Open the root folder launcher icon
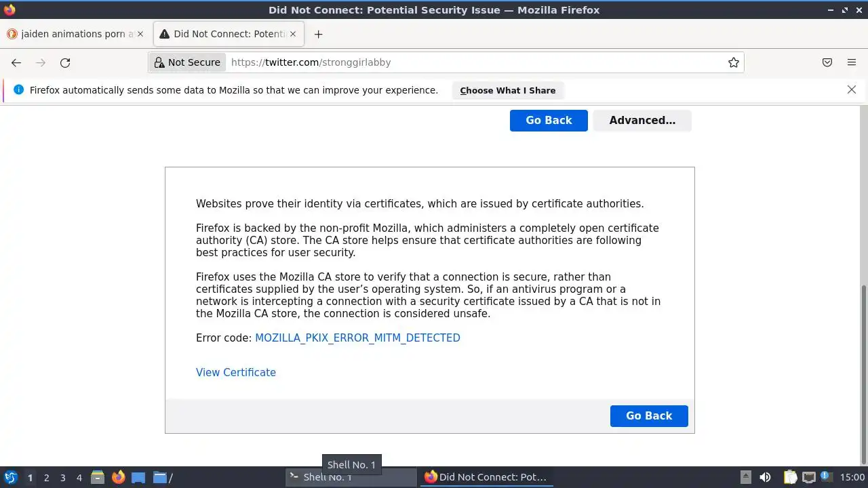Image resolution: width=868 pixels, height=488 pixels. click(x=162, y=477)
